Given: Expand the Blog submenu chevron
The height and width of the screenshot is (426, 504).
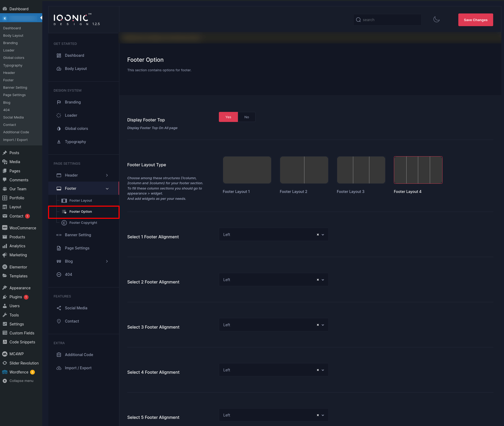Looking at the screenshot, I should pos(107,261).
